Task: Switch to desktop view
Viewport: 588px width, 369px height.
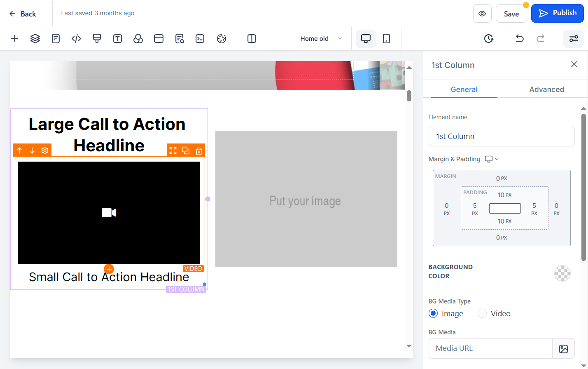Action: tap(366, 39)
